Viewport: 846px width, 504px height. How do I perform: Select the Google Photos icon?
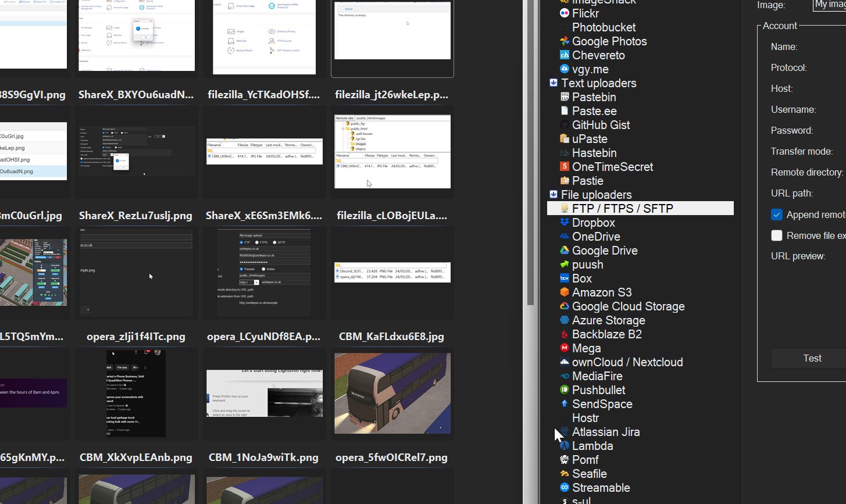[564, 41]
